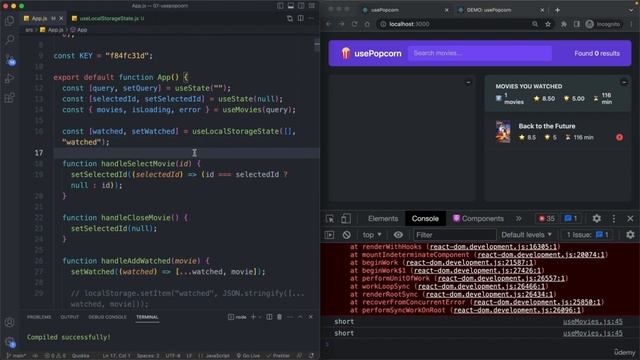Toggle device toolbar in DevTools
The height and width of the screenshot is (360, 640).
tap(345, 219)
